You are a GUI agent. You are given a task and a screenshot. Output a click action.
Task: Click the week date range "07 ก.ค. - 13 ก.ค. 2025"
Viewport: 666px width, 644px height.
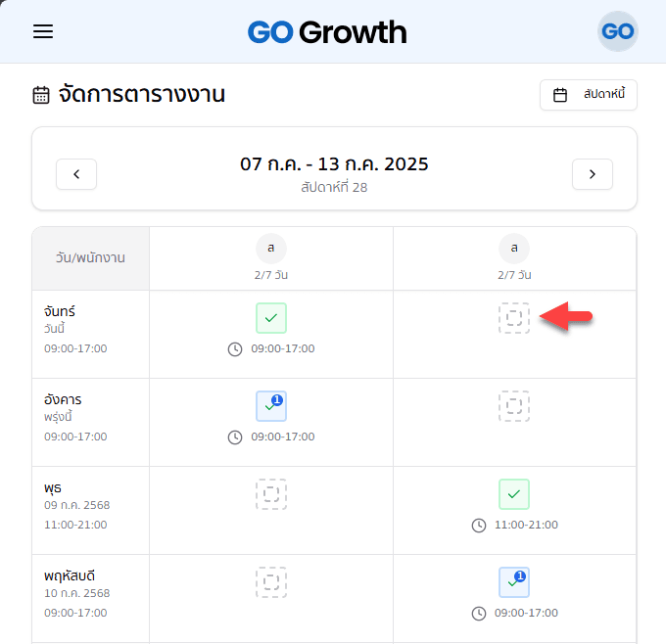point(334,164)
